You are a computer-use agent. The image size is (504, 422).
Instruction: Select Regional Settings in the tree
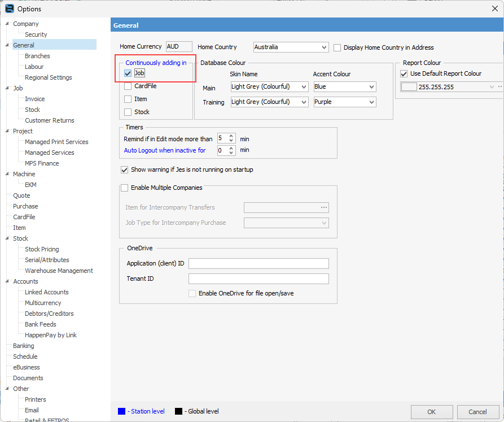48,77
